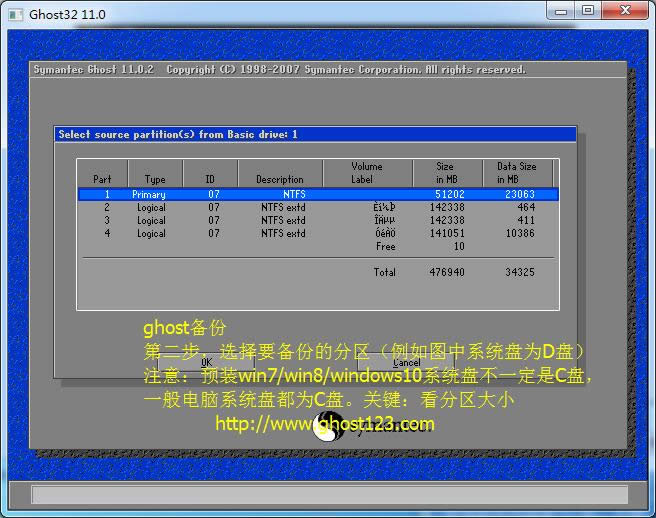This screenshot has height=518, width=656.
Task: Click the ghost123.com URL text
Action: (x=325, y=424)
